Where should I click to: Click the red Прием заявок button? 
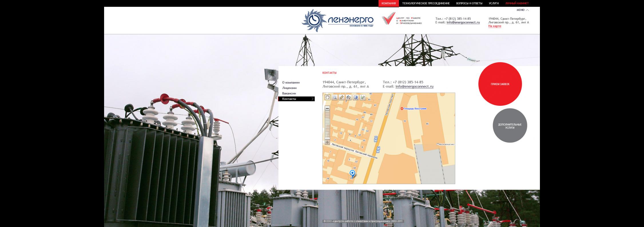tap(500, 84)
